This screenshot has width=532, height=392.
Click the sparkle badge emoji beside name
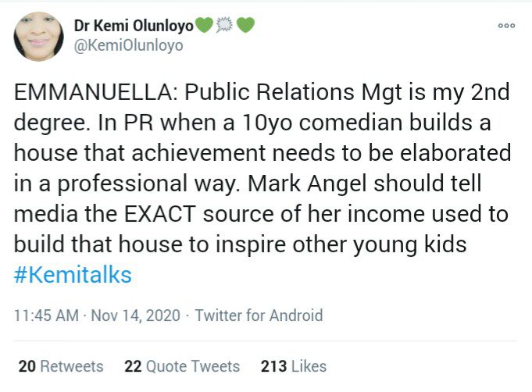[x=225, y=26]
